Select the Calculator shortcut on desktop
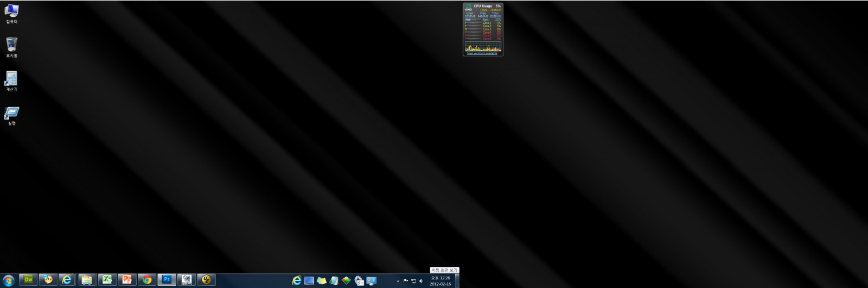Image resolution: width=868 pixels, height=288 pixels. pyautogui.click(x=11, y=79)
